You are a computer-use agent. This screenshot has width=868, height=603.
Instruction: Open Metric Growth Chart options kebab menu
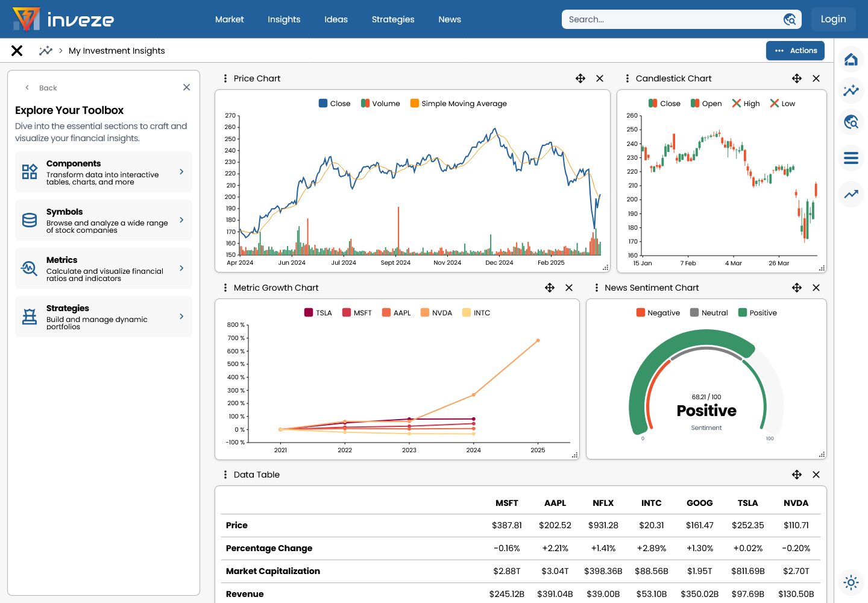pos(225,288)
